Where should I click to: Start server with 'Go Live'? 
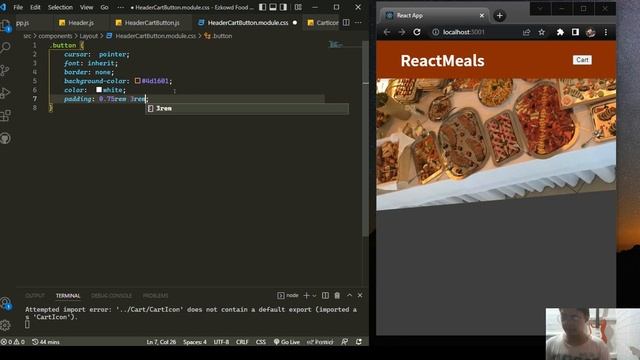click(287, 342)
